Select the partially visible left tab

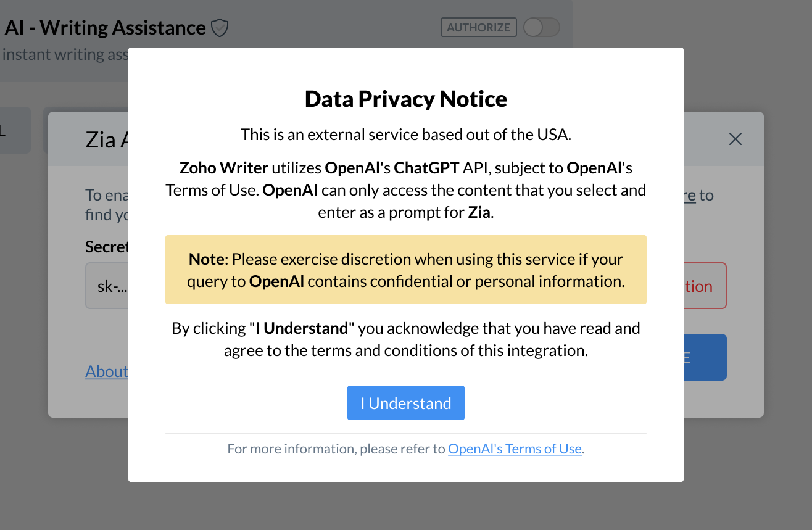pos(14,130)
